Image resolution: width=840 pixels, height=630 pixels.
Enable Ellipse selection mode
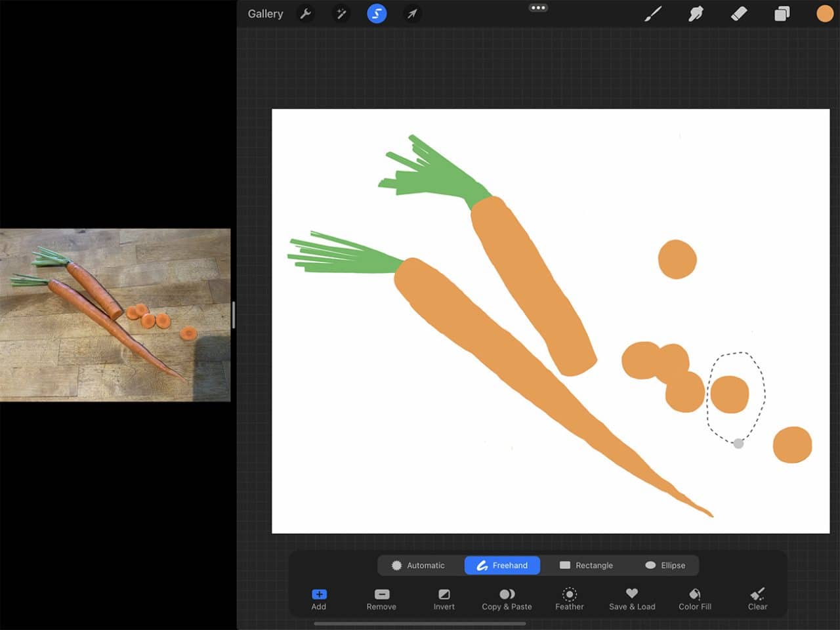[x=666, y=565]
